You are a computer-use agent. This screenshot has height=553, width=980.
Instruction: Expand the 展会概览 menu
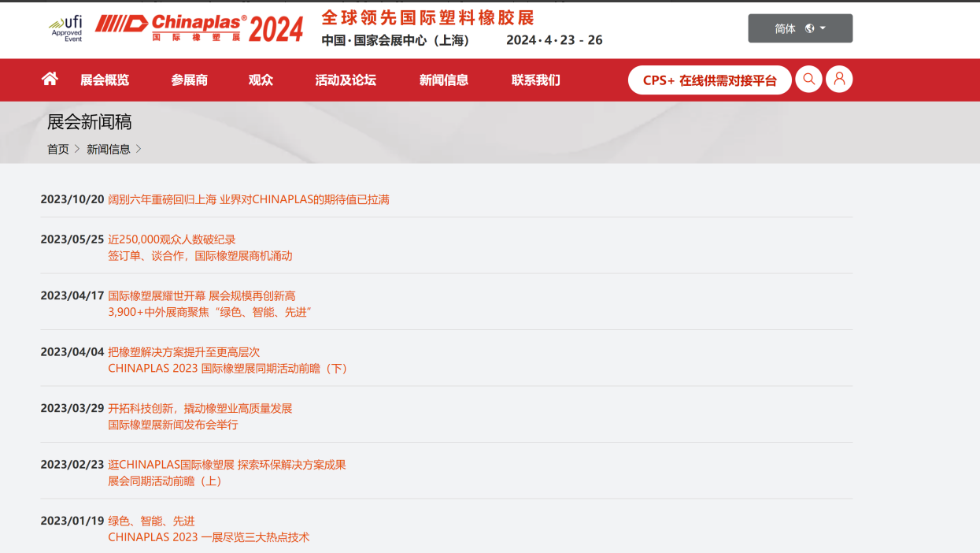coord(105,80)
